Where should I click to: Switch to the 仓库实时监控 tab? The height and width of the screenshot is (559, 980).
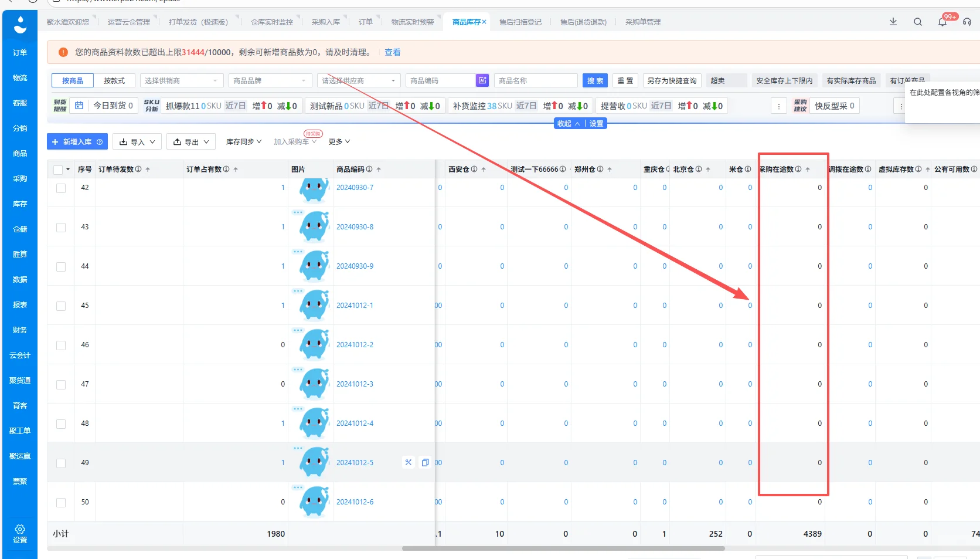click(x=272, y=22)
